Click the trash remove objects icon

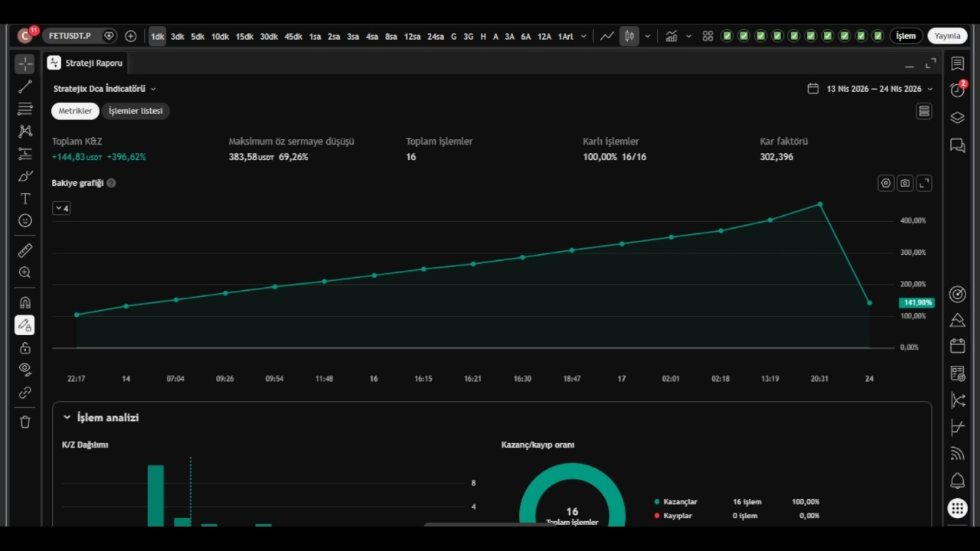(25, 422)
